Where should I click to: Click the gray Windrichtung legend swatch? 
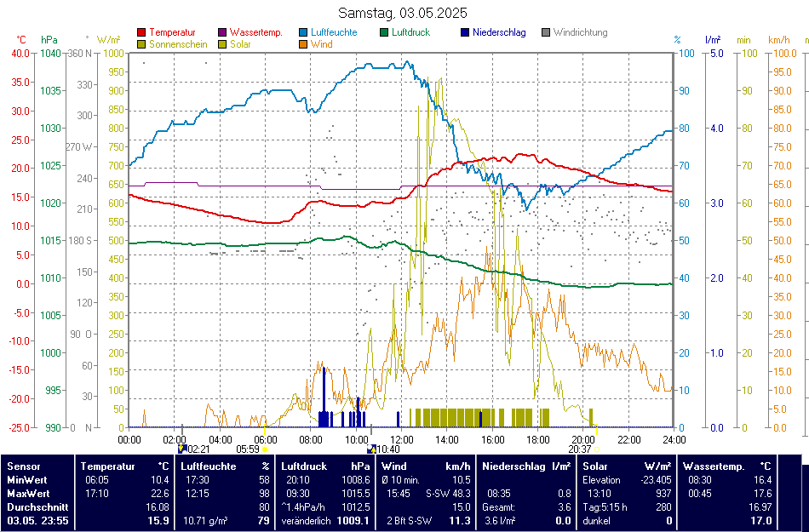(546, 32)
